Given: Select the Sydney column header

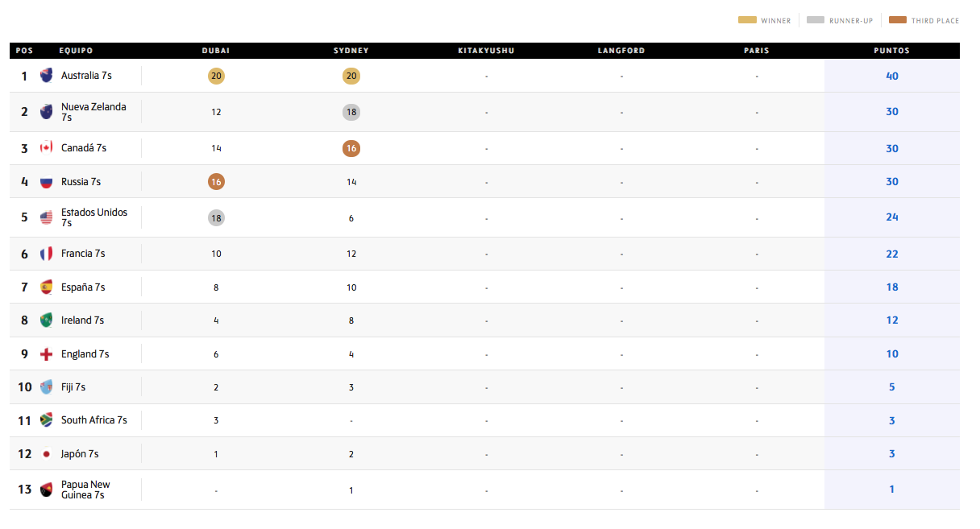Looking at the screenshot, I should coord(351,51).
